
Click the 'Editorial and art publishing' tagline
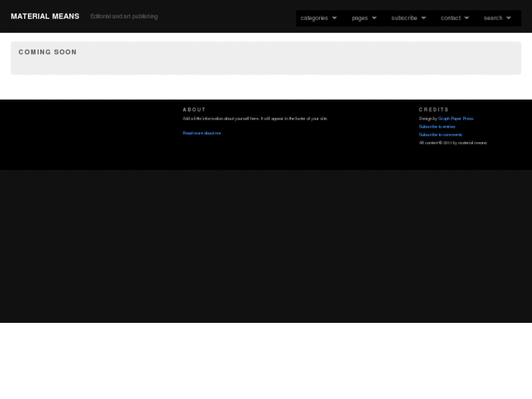124,16
